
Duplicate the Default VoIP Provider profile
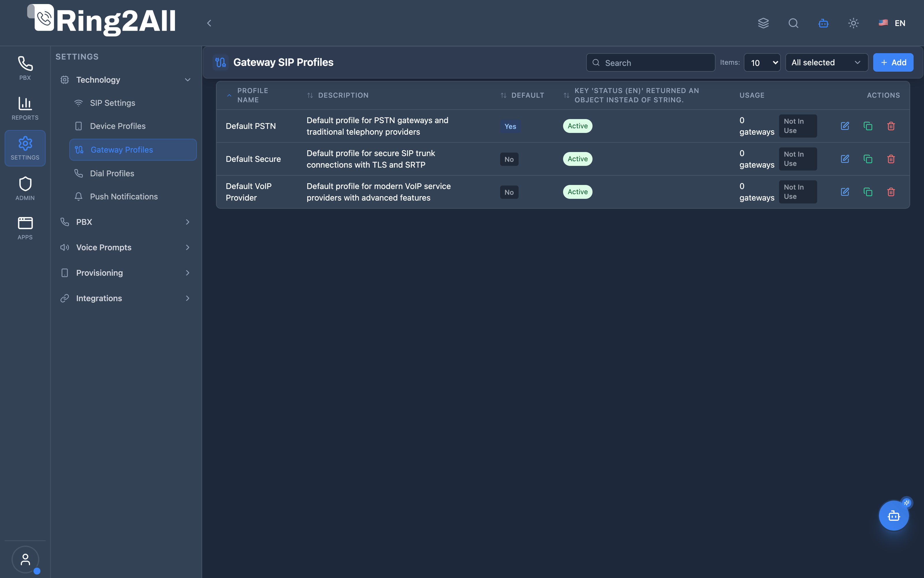pyautogui.click(x=868, y=192)
